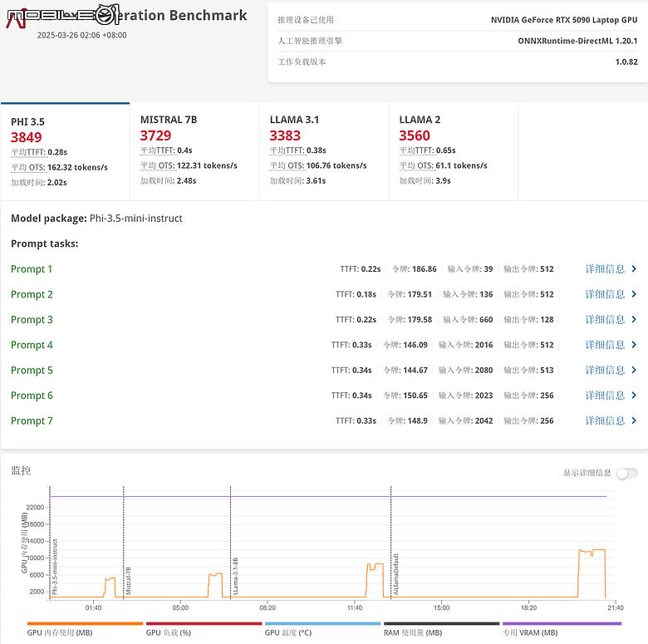648x644 pixels.
Task: Open details link for Prompt 5
Action: pos(605,370)
